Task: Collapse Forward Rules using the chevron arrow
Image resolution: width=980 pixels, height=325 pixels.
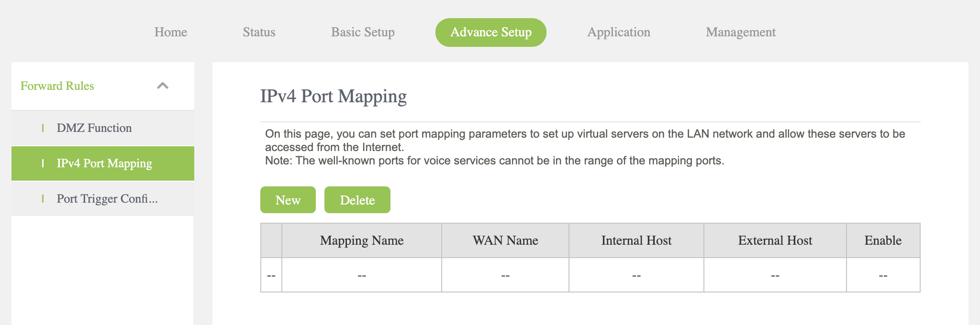Action: (163, 86)
